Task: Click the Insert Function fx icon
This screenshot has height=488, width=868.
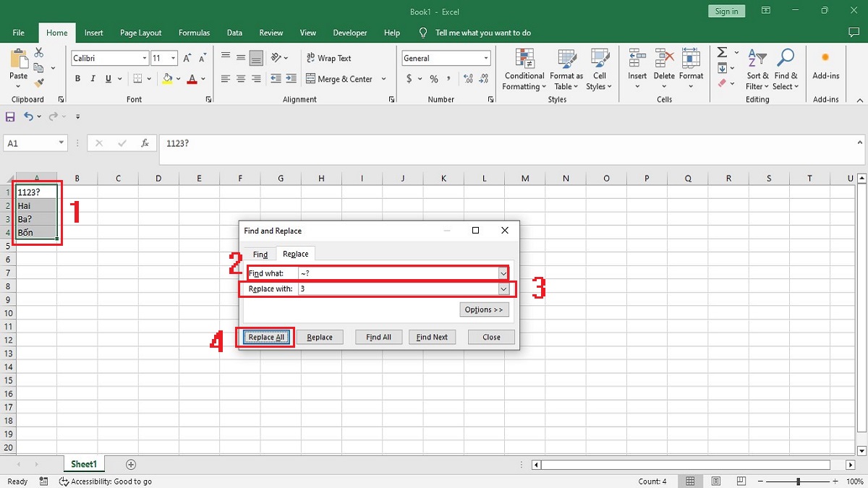Action: point(145,143)
